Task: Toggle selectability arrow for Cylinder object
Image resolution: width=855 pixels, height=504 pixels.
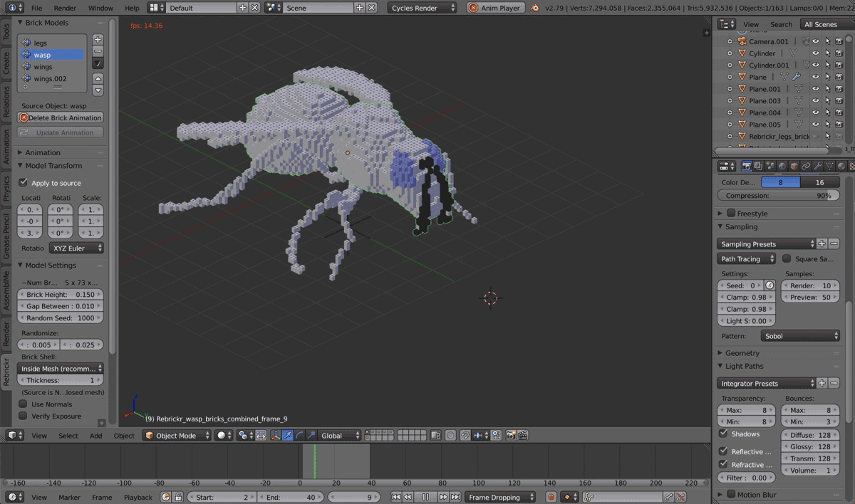Action: click(x=828, y=53)
